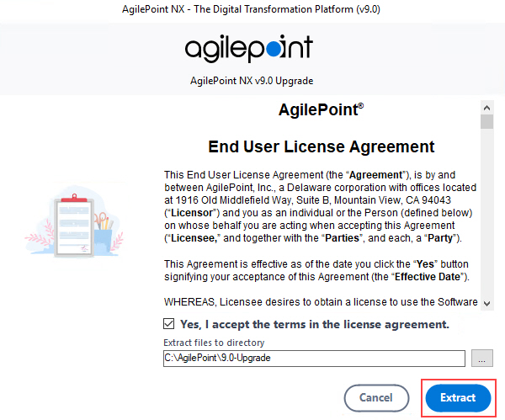This screenshot has width=505, height=420.
Task: Click the clipboard illustration on the left
Action: 74,225
